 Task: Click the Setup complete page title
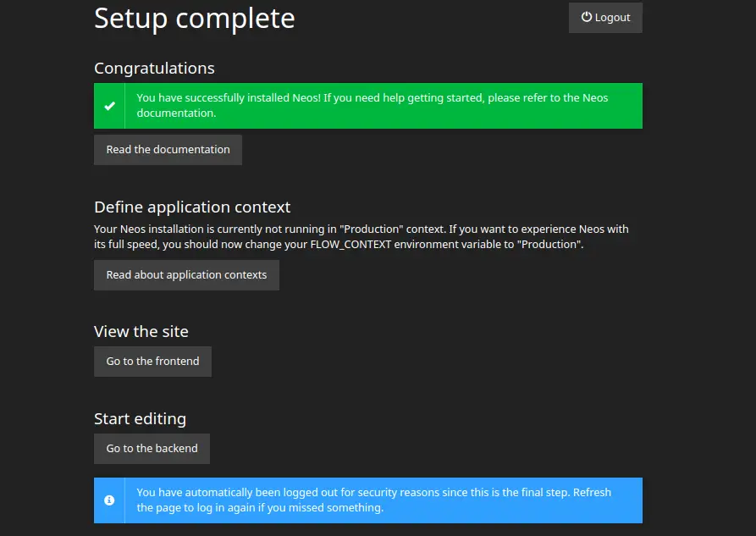(x=195, y=19)
